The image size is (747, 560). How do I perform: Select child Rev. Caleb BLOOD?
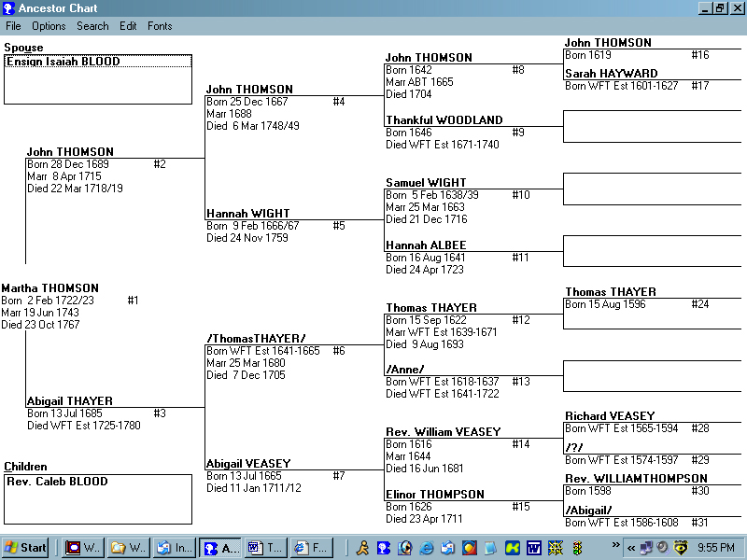point(57,482)
